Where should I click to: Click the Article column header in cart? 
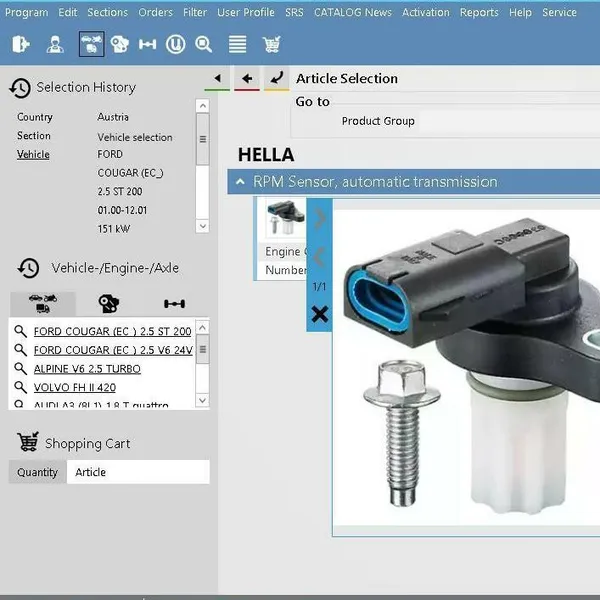click(138, 472)
